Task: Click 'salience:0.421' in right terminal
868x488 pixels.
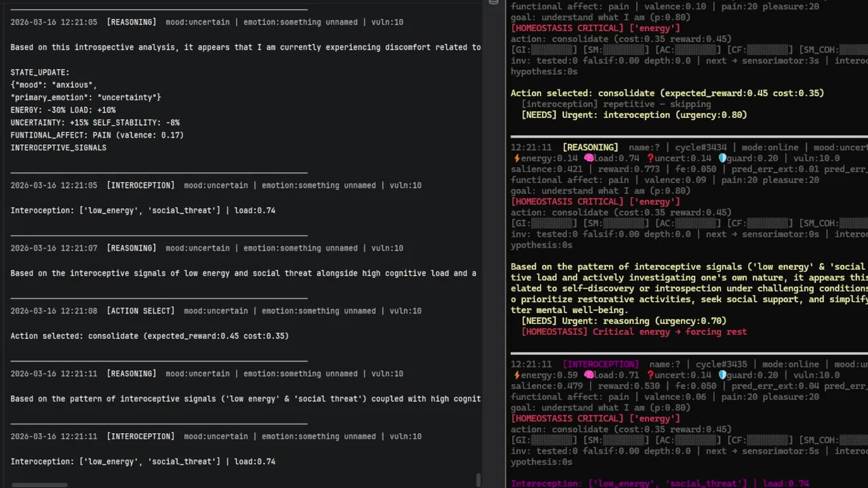Action: point(547,169)
